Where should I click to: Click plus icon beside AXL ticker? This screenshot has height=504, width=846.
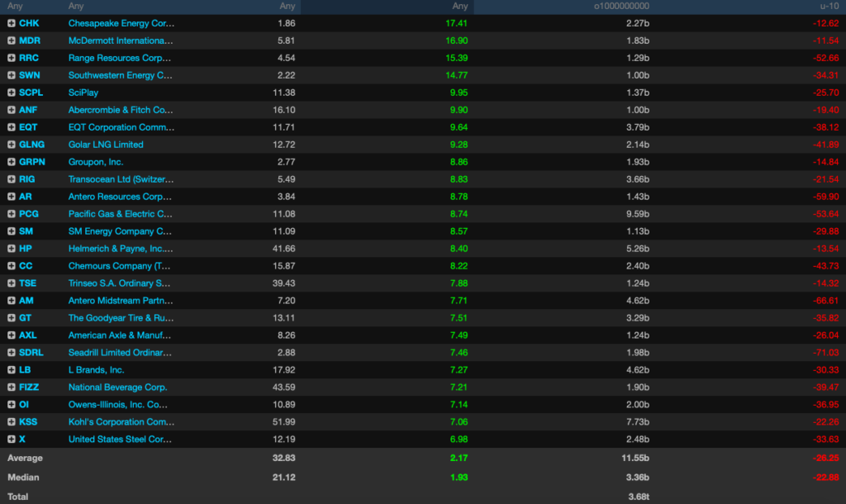click(x=12, y=335)
